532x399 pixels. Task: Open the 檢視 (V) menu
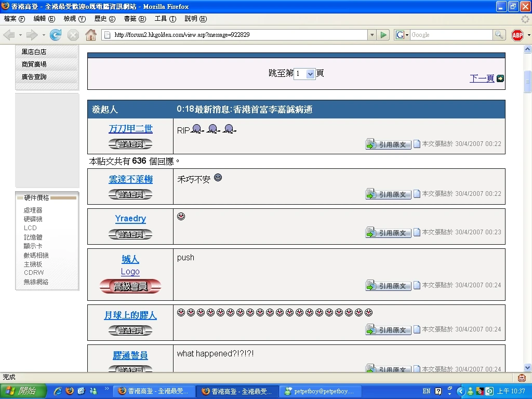pyautogui.click(x=75, y=19)
